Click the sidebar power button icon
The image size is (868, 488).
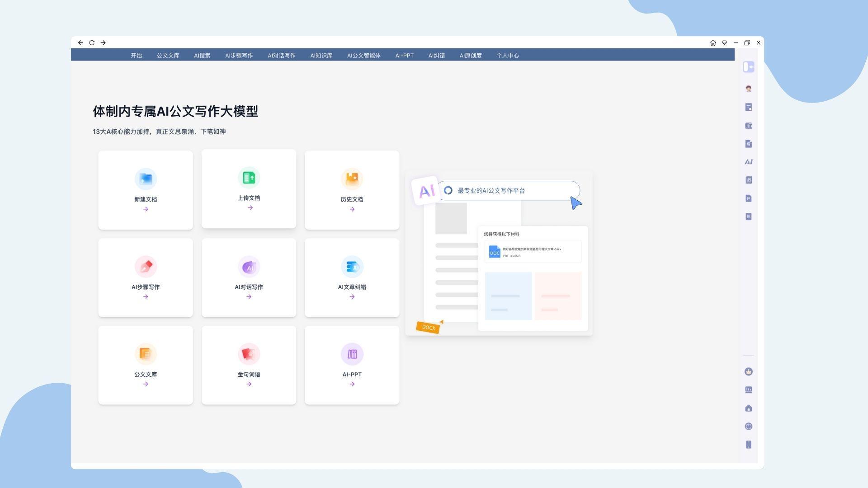(x=748, y=426)
